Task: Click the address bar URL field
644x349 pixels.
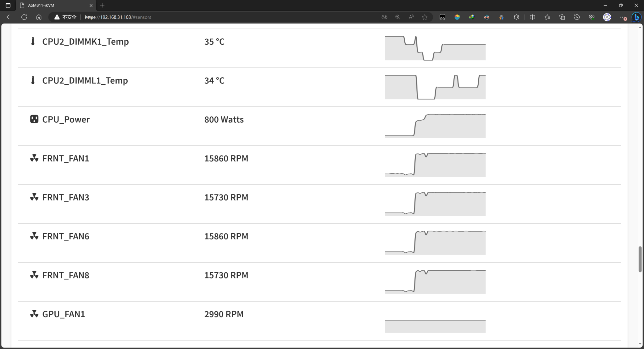Action: click(220, 17)
